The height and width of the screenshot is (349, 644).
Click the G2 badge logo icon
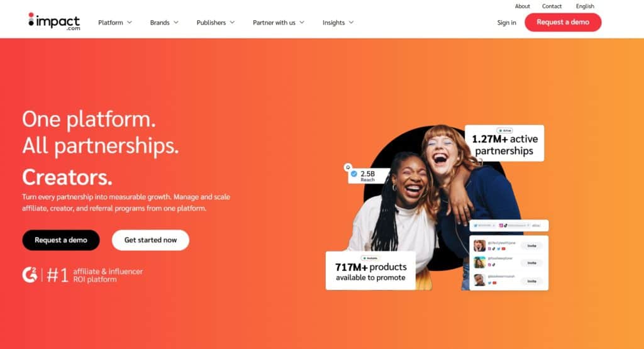(x=30, y=275)
